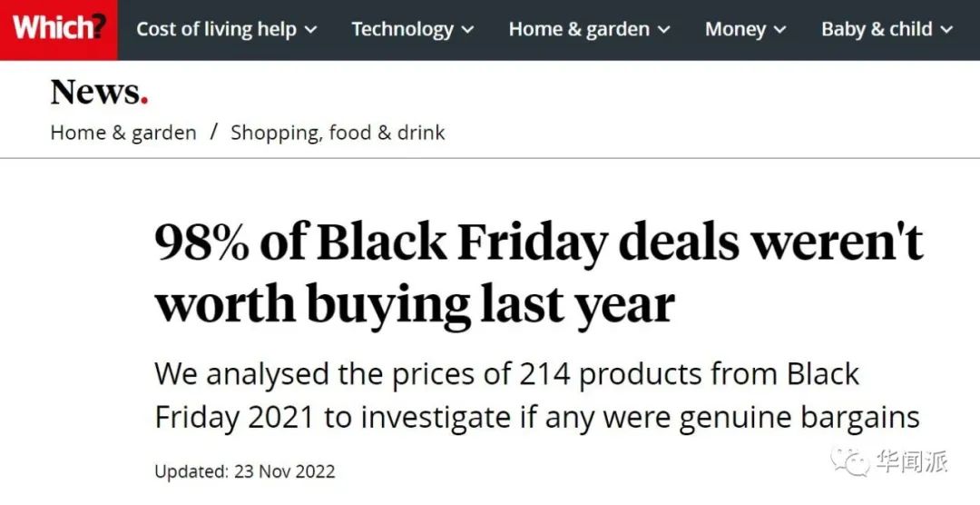
Task: Click the Which? logo
Action: point(58,29)
